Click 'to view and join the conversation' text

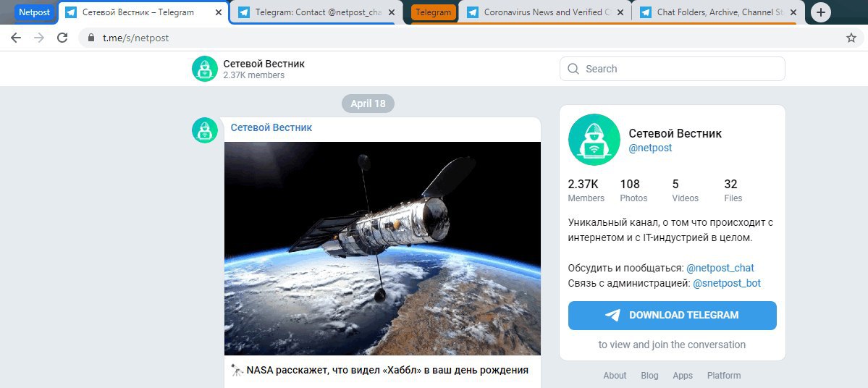(672, 345)
